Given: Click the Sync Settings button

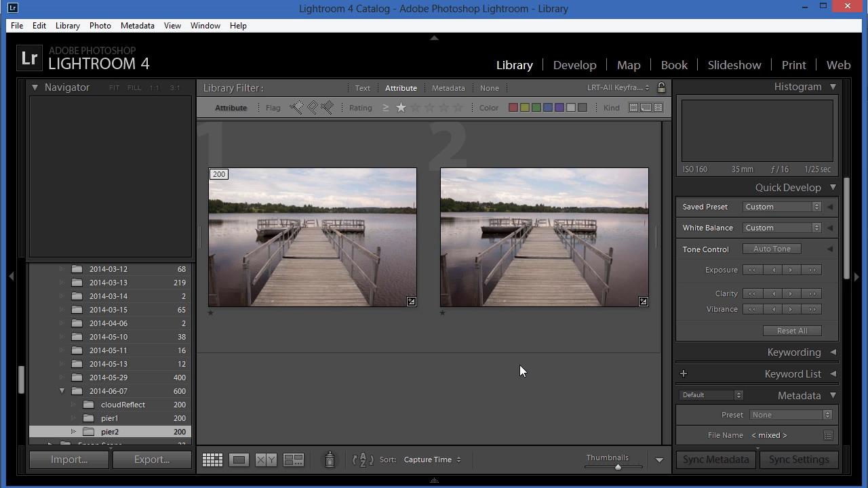Looking at the screenshot, I should click(x=799, y=460).
